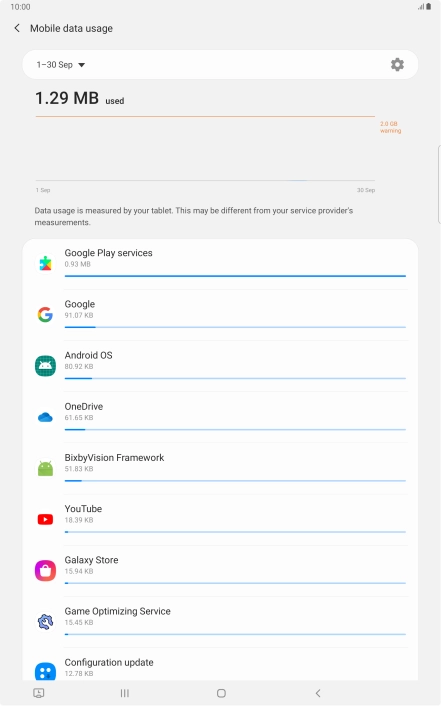The width and height of the screenshot is (441, 706).
Task: Tap the Google Play services icon
Action: (45, 263)
